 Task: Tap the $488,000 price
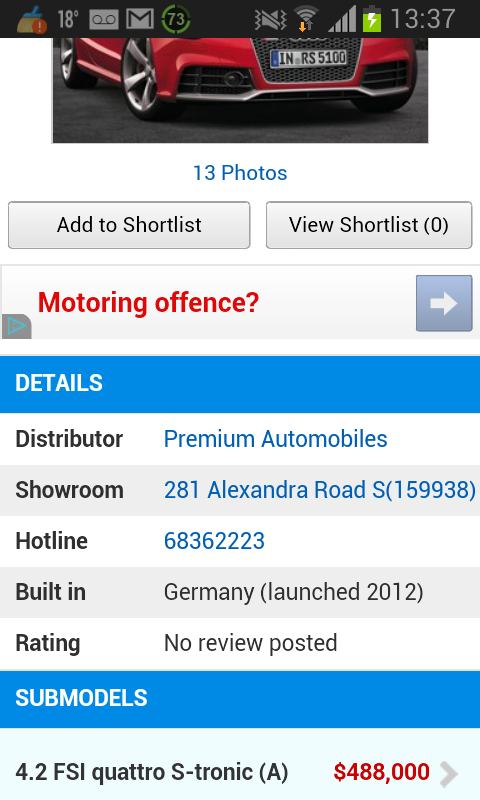click(382, 772)
